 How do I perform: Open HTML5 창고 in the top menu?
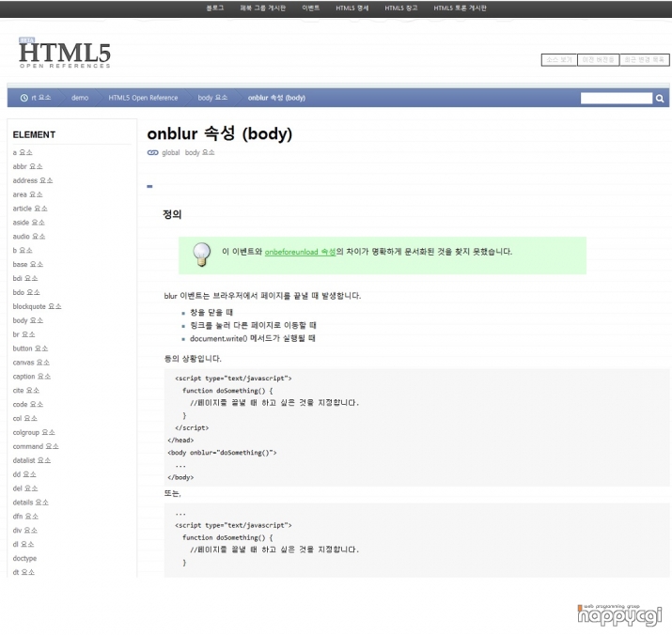click(400, 8)
